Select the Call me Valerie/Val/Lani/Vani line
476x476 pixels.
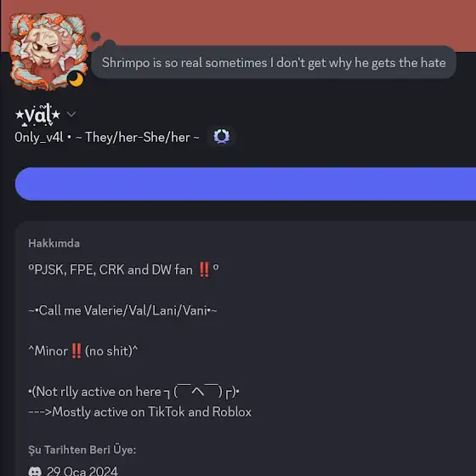click(x=122, y=310)
